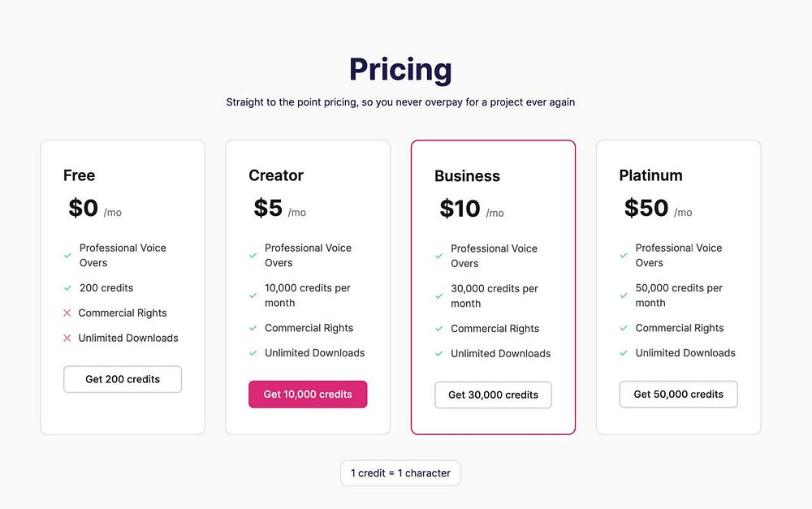Click the red X beside Free Commercial Rights
The image size is (812, 509).
click(67, 313)
